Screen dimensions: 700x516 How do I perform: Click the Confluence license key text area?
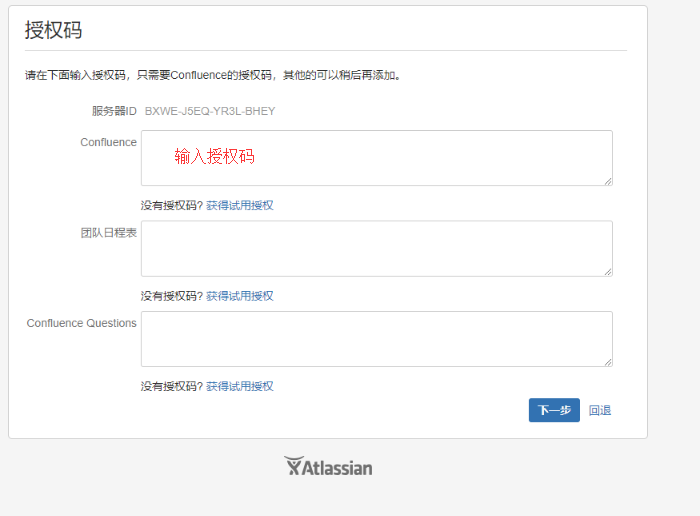pos(377,158)
